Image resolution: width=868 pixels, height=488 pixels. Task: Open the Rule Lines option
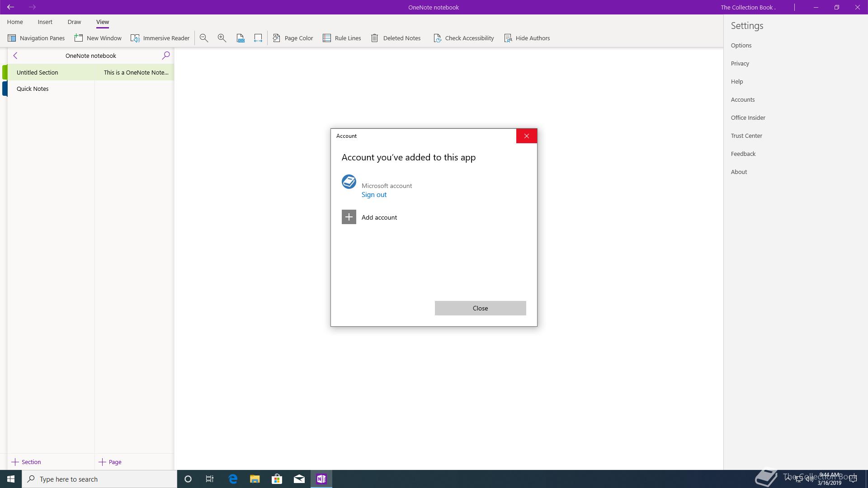342,38
